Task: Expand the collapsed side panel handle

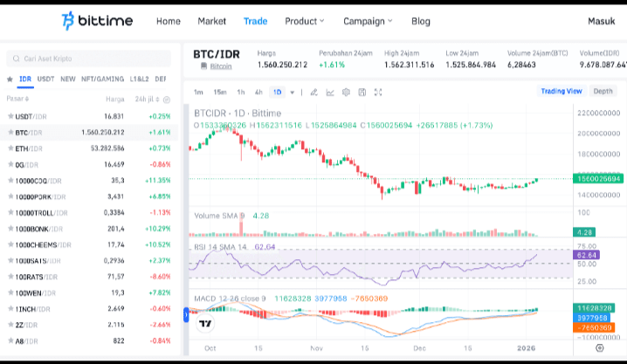Action: pyautogui.click(x=186, y=315)
